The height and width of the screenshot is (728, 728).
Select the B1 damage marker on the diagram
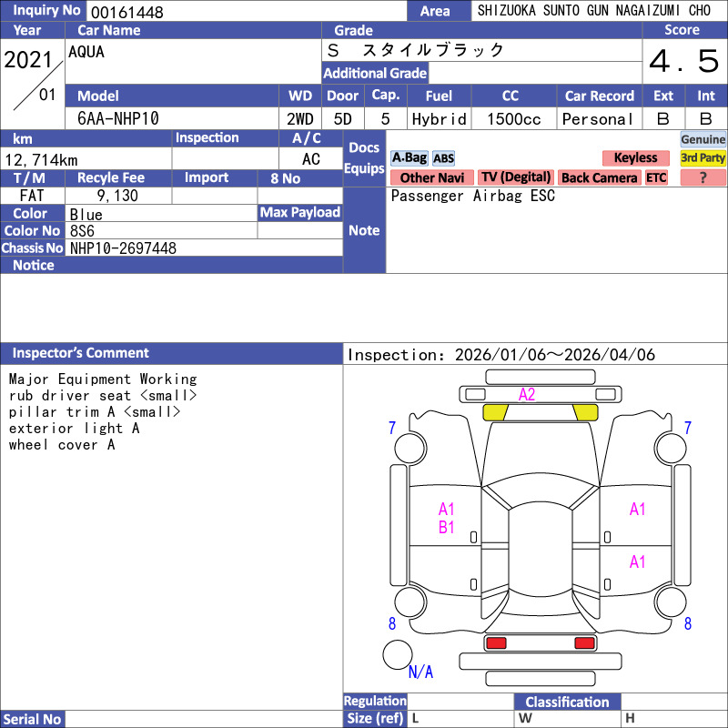(x=446, y=527)
